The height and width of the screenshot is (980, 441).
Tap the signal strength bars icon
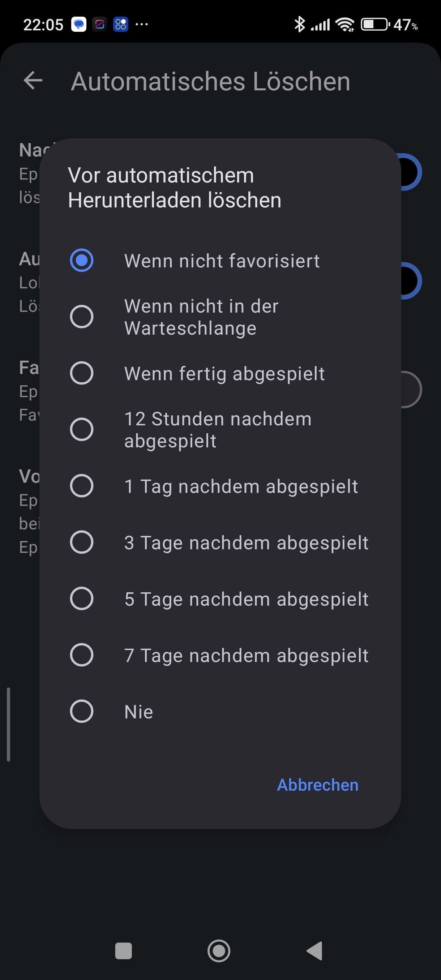(320, 25)
